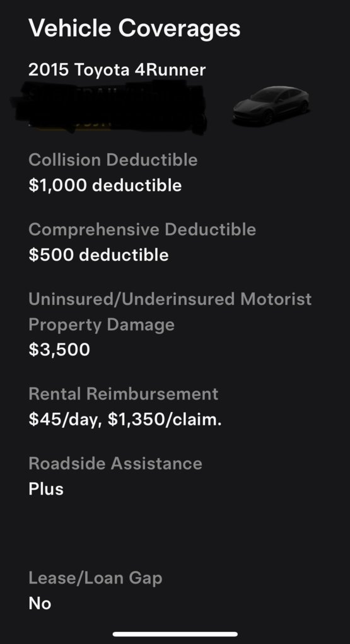Open the Comprehensive Deductible label

click(x=142, y=229)
